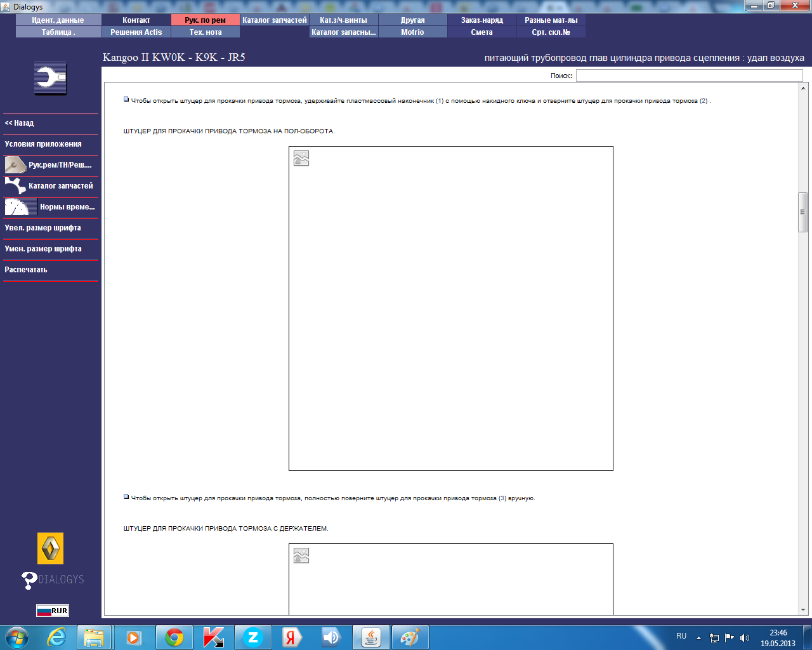Open Google Chrome from taskbar
The width and height of the screenshot is (812, 650).
pos(174,637)
